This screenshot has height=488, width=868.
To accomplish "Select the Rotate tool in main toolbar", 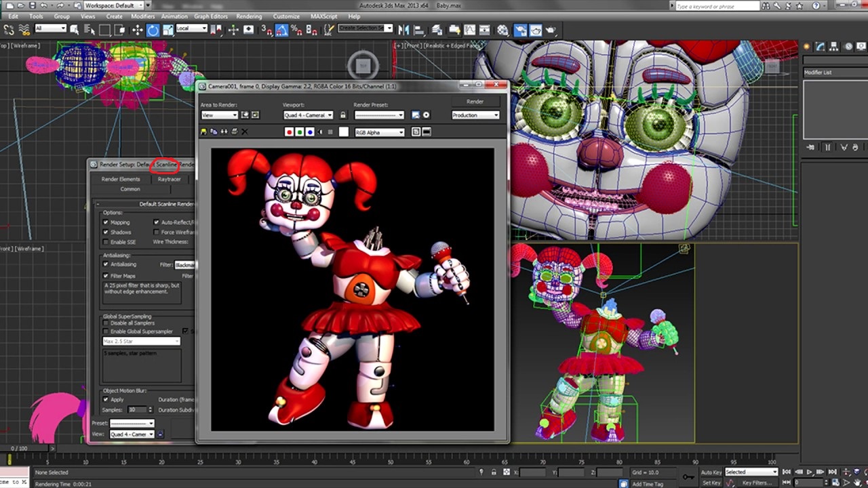I will tap(153, 30).
